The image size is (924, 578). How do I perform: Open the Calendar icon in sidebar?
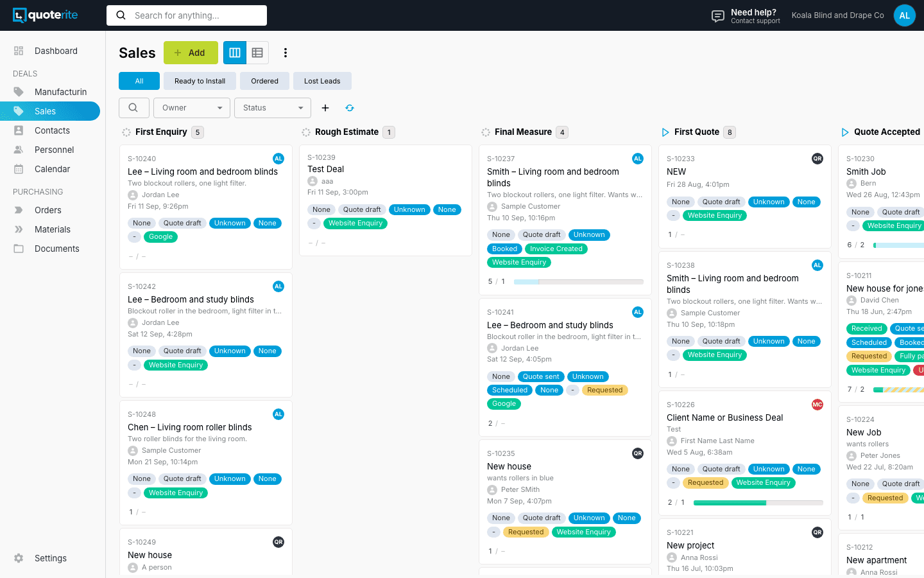pos(19,169)
